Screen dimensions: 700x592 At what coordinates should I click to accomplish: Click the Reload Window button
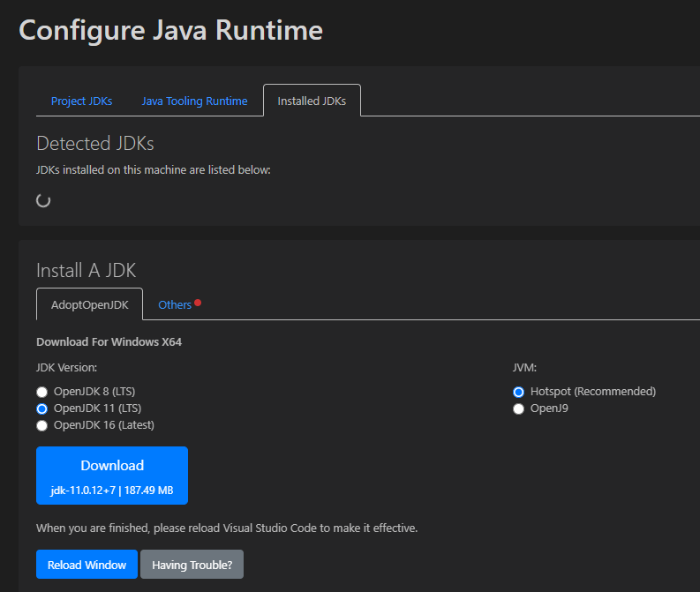pos(87,565)
